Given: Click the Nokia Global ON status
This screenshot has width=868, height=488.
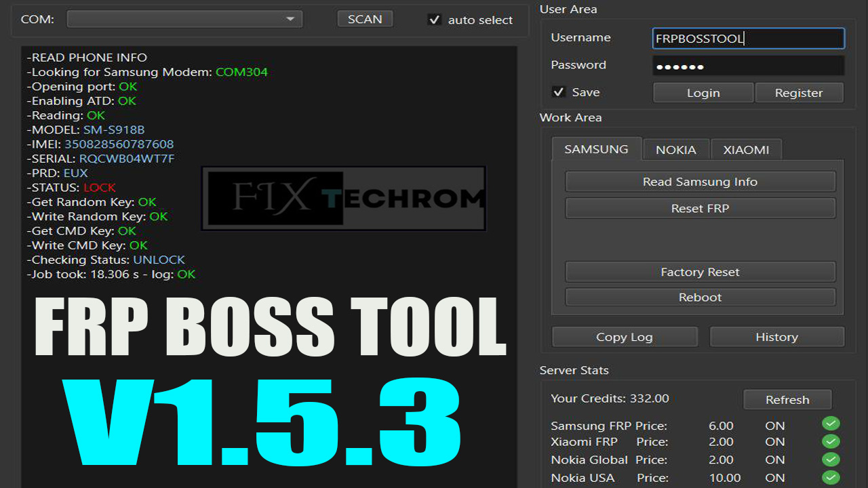Looking at the screenshot, I should tap(775, 460).
